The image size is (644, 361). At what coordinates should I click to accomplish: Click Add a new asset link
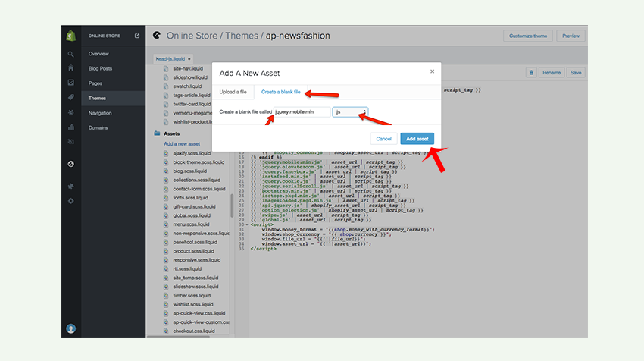point(182,144)
